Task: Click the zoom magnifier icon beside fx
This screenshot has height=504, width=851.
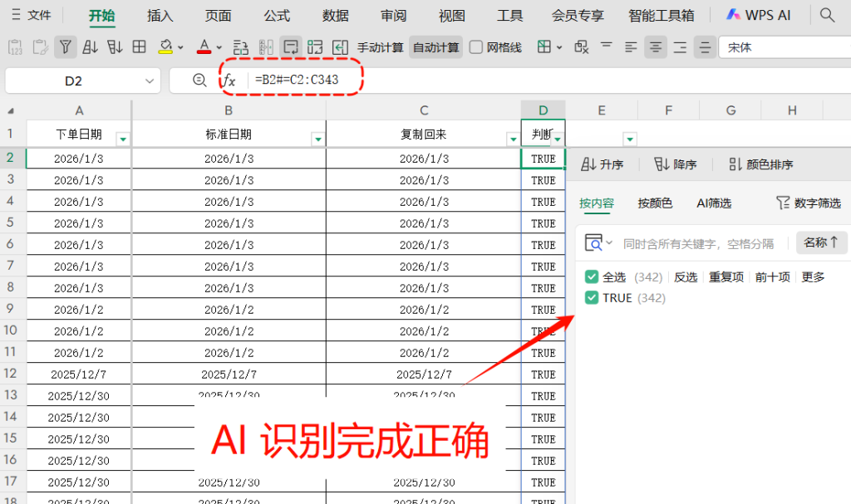Action: [x=199, y=81]
